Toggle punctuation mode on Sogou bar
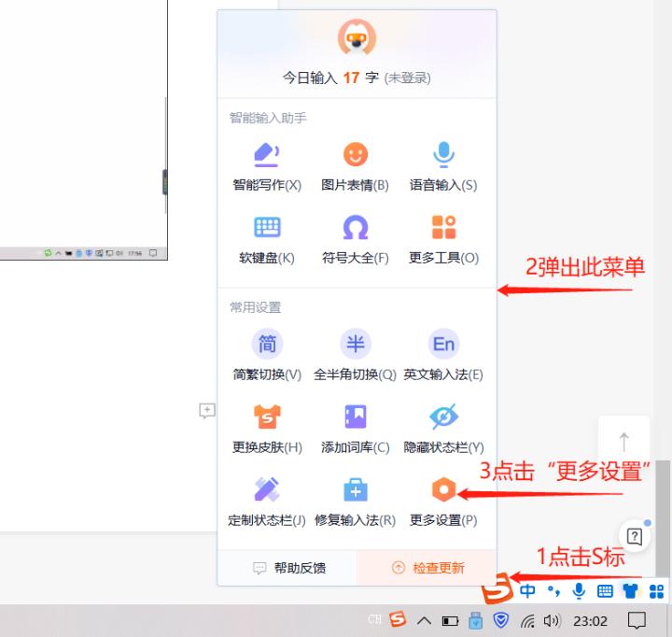The image size is (672, 637). point(553,591)
